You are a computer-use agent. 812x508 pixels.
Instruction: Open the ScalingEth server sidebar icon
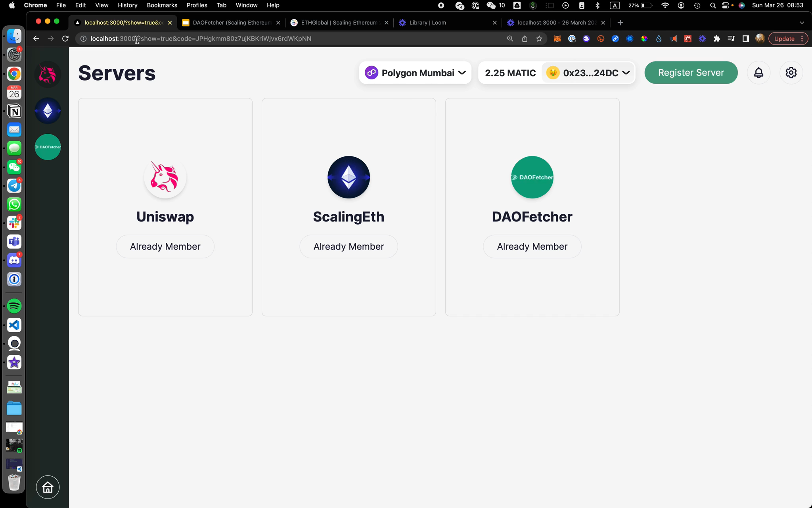click(48, 111)
